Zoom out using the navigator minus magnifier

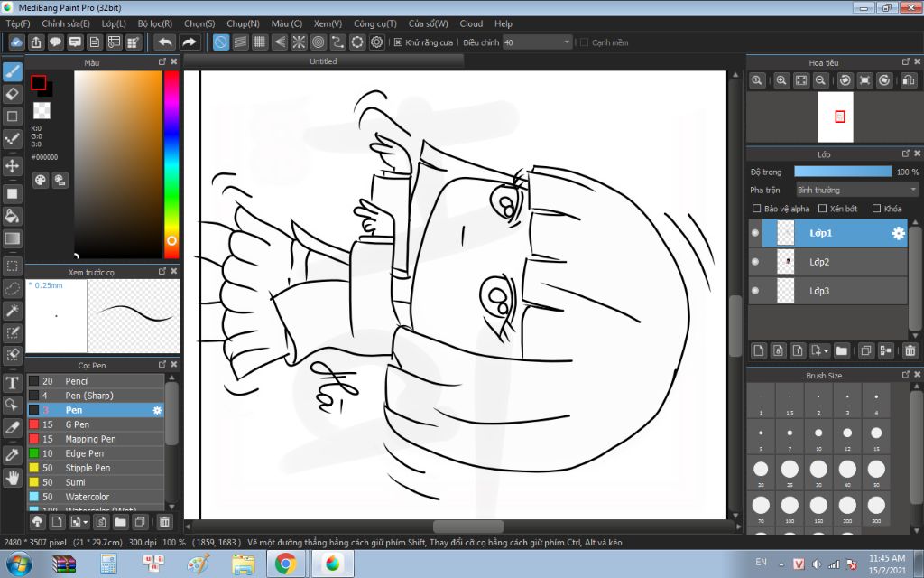click(820, 80)
